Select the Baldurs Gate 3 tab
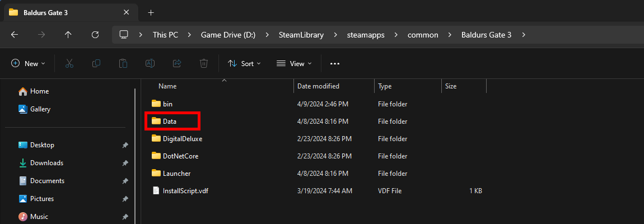This screenshot has height=224, width=644. (x=71, y=12)
